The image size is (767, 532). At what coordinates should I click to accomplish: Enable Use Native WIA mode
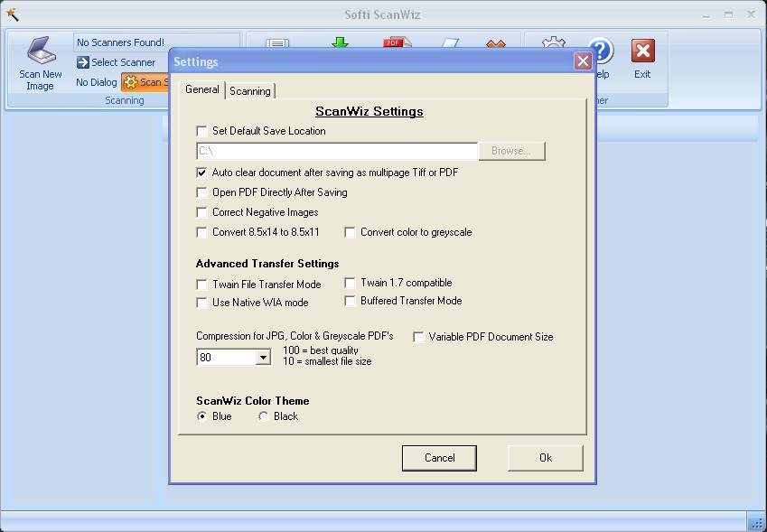pos(201,303)
